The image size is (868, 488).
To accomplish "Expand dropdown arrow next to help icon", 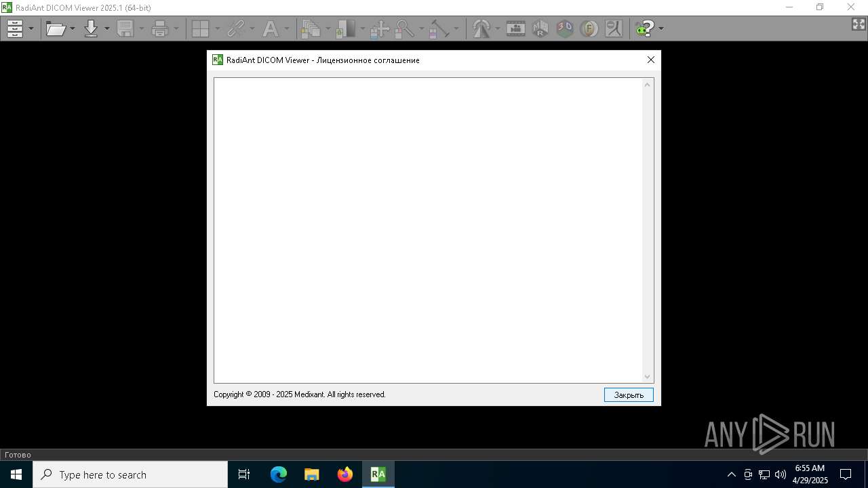I will [x=660, y=28].
